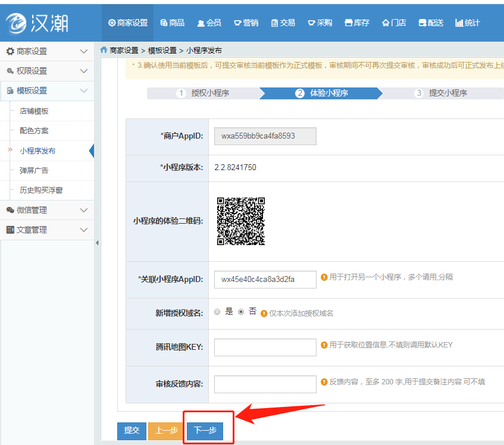Click the 交易 clipboard icon

point(274,23)
